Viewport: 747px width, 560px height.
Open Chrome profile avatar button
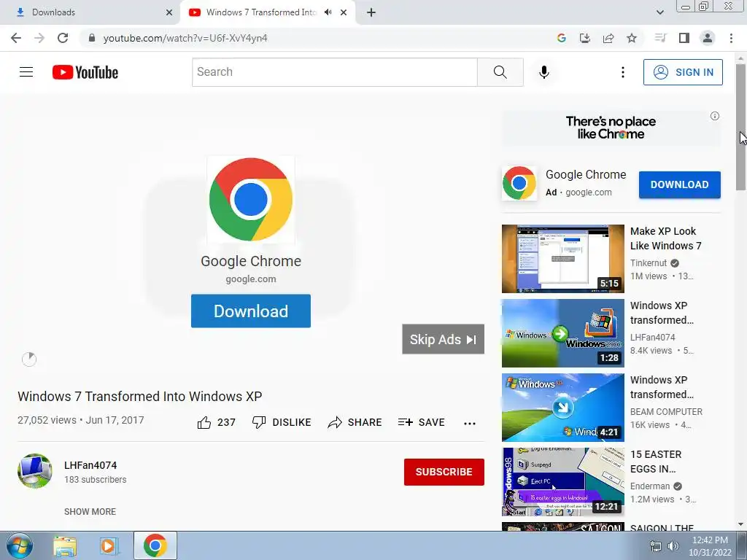coord(708,38)
